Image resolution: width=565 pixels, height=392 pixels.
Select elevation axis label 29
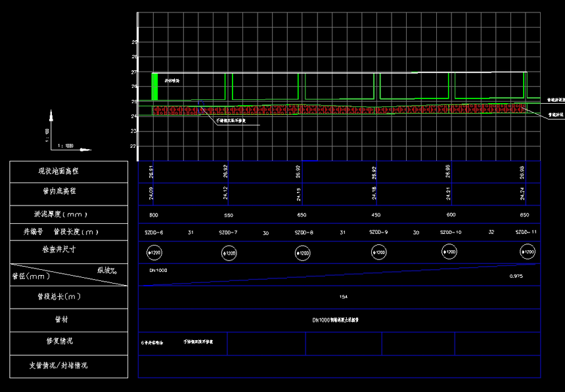coord(134,42)
